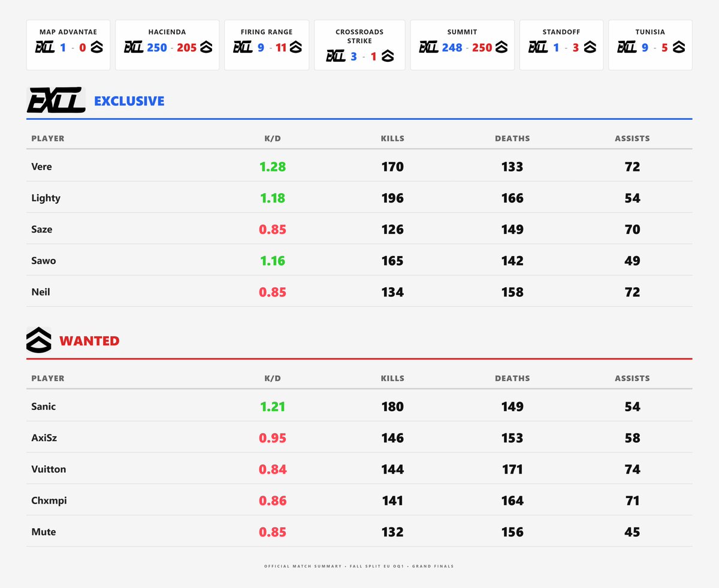This screenshot has height=588, width=719.
Task: Click the Wanted logo in Firing Range card
Action: tap(295, 47)
